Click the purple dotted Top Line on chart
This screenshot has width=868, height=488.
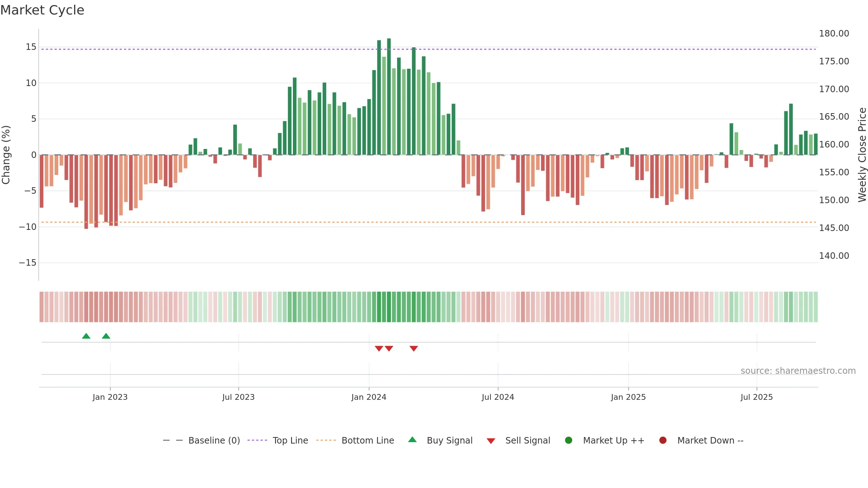point(429,49)
